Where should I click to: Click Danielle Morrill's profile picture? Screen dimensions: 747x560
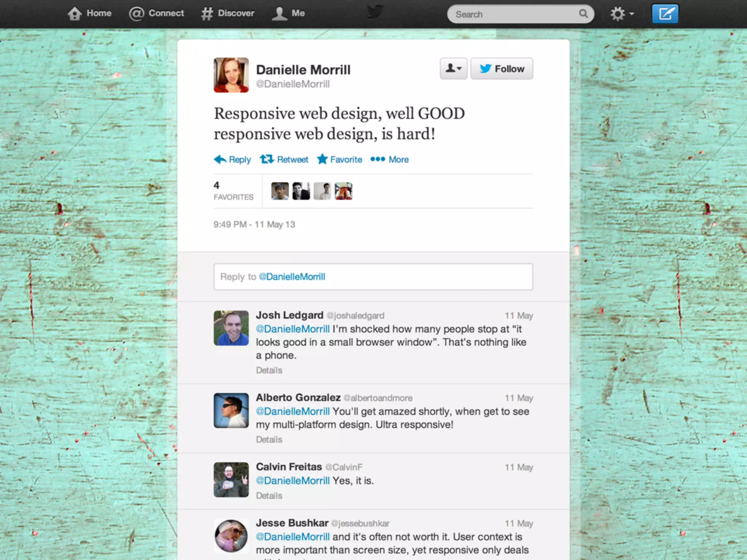231,75
